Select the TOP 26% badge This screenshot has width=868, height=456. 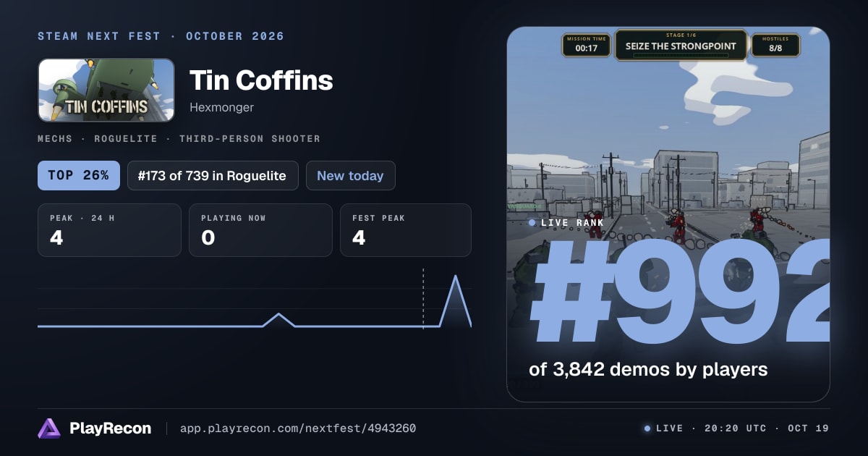pos(79,175)
